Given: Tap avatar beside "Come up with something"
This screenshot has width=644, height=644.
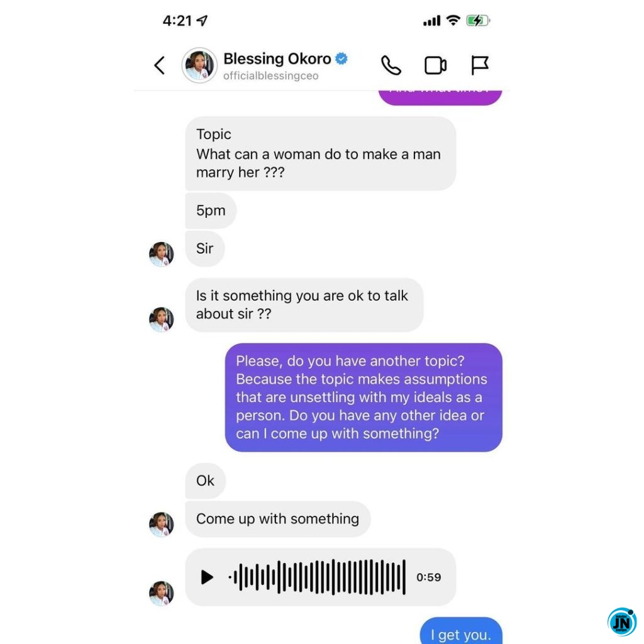Looking at the screenshot, I should pyautogui.click(x=162, y=525).
